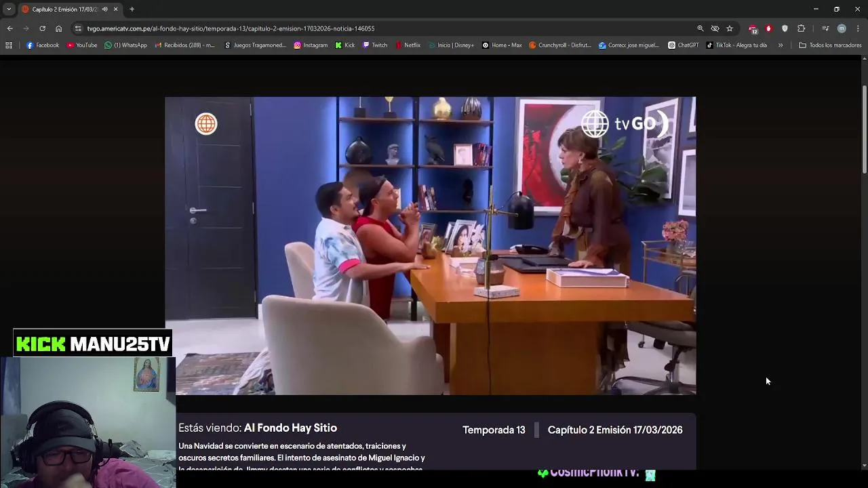Open the Twitch bookmark
868x488 pixels.
(x=375, y=45)
